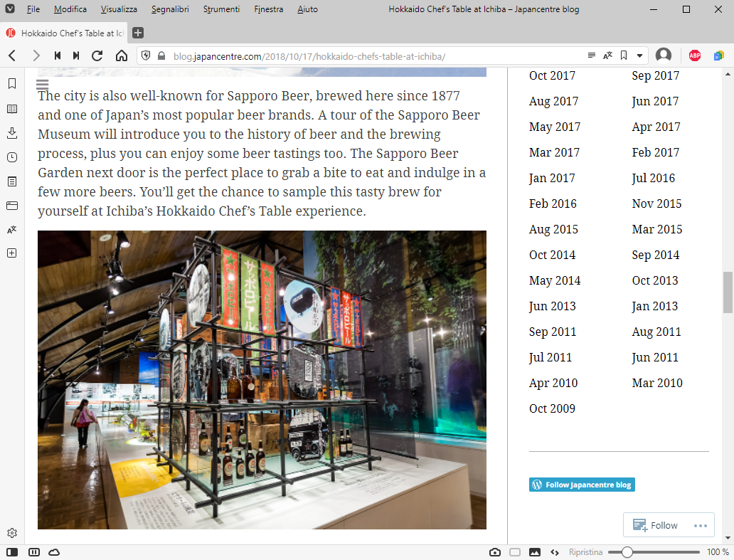
Task: Open the Mar 2010 archive link
Action: coord(657,383)
